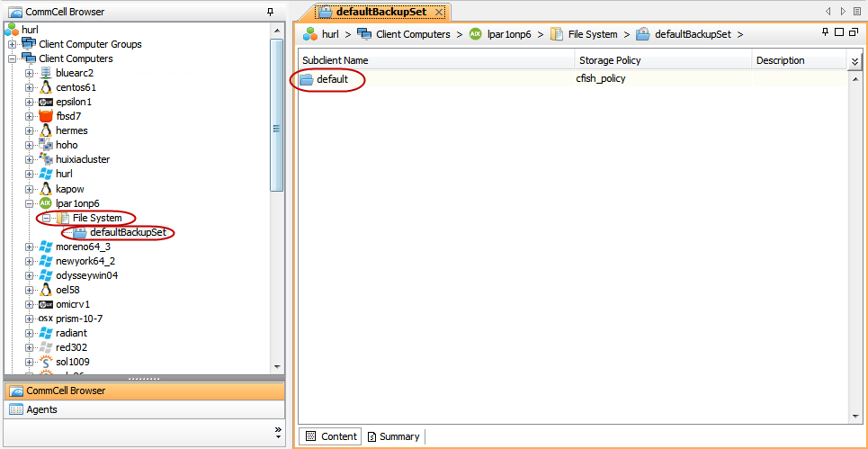Screen dimensions: 868x449
Task: Click the Solaris icon next to sol1009
Action: (x=46, y=362)
